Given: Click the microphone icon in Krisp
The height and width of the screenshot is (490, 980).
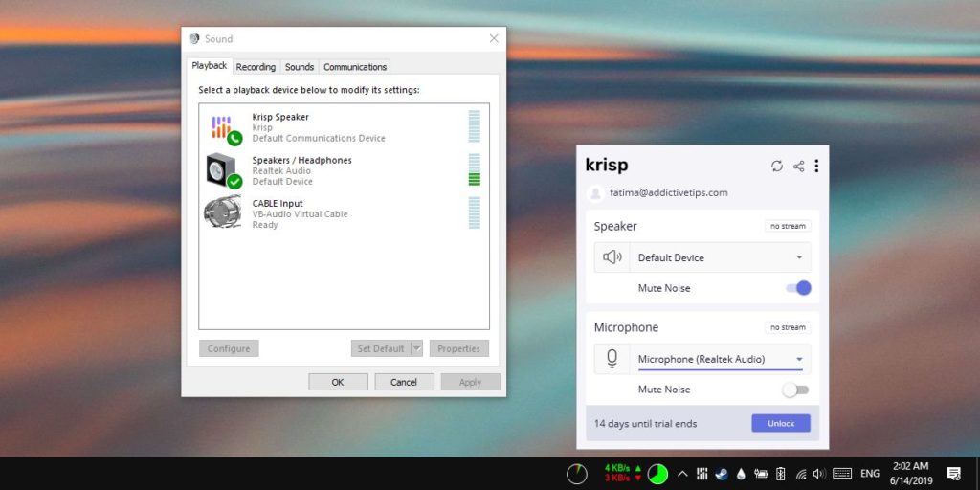Looking at the screenshot, I should click(612, 359).
